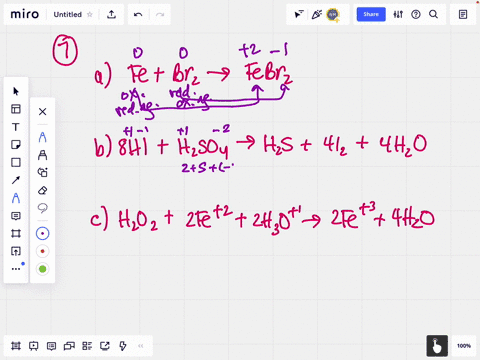This screenshot has width=480, height=360.
Task: Open the cards grid view icon
Action: point(87,346)
